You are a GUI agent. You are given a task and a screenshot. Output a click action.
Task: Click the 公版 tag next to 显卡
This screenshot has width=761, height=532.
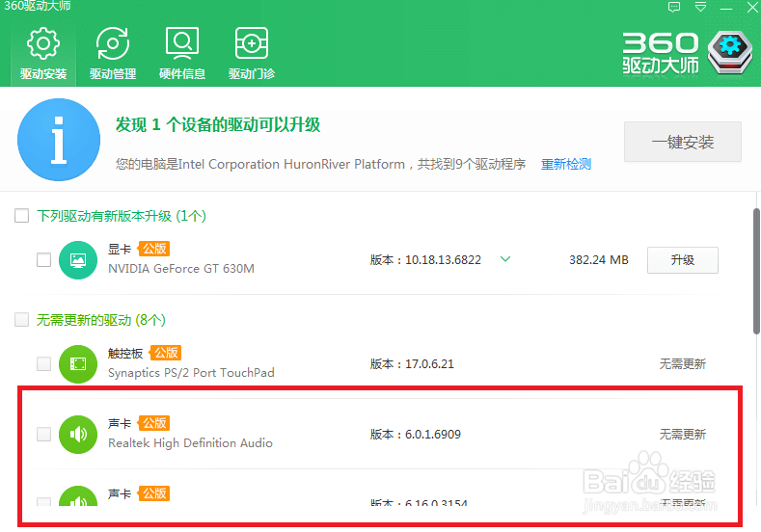pyautogui.click(x=154, y=249)
